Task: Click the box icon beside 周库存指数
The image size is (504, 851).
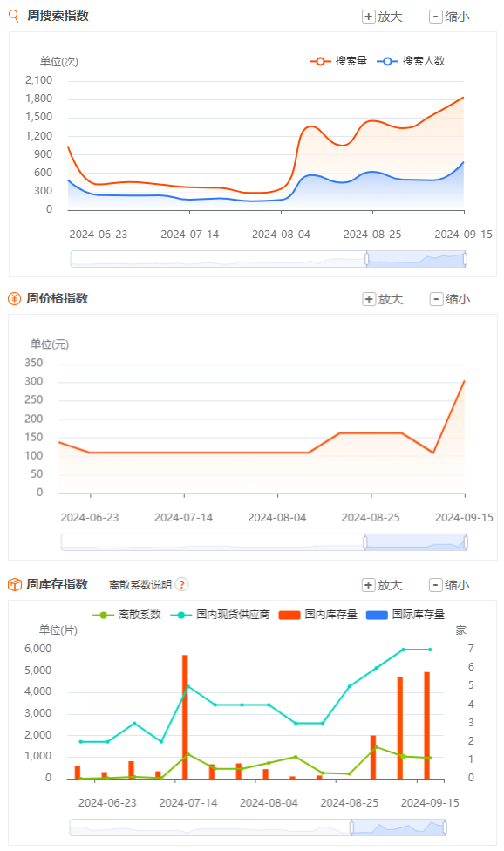Action: pyautogui.click(x=15, y=584)
